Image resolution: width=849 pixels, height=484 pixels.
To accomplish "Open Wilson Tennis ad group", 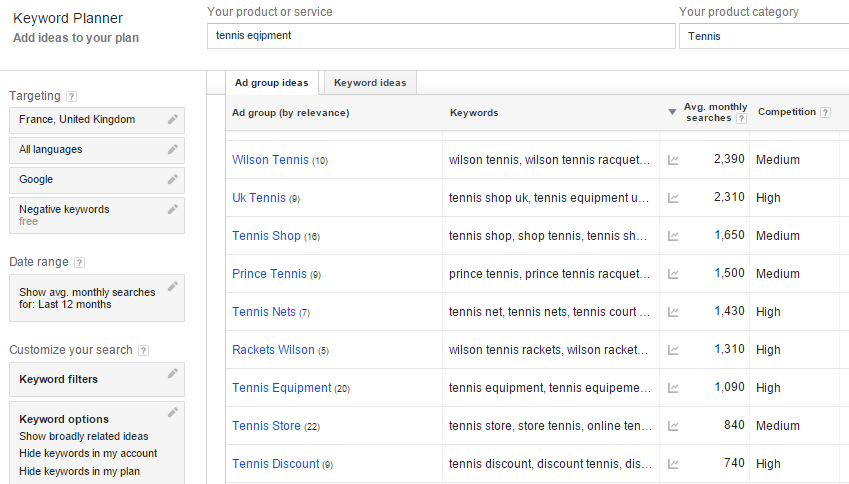I will pyautogui.click(x=270, y=160).
